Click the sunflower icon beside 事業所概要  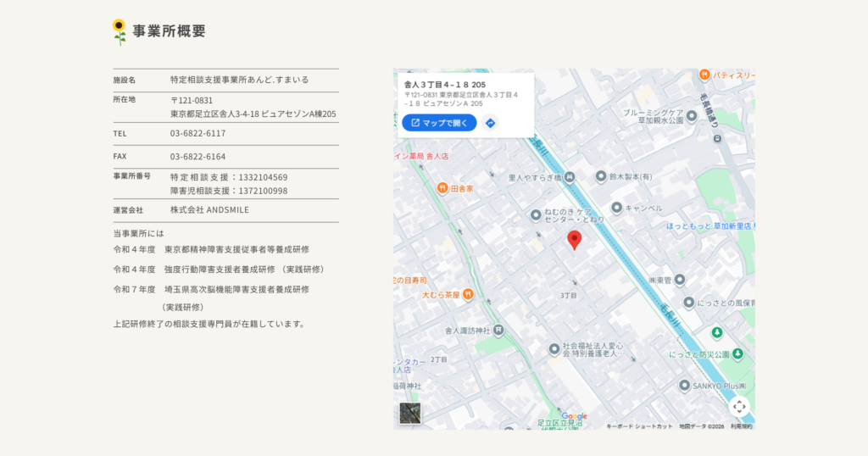(119, 31)
